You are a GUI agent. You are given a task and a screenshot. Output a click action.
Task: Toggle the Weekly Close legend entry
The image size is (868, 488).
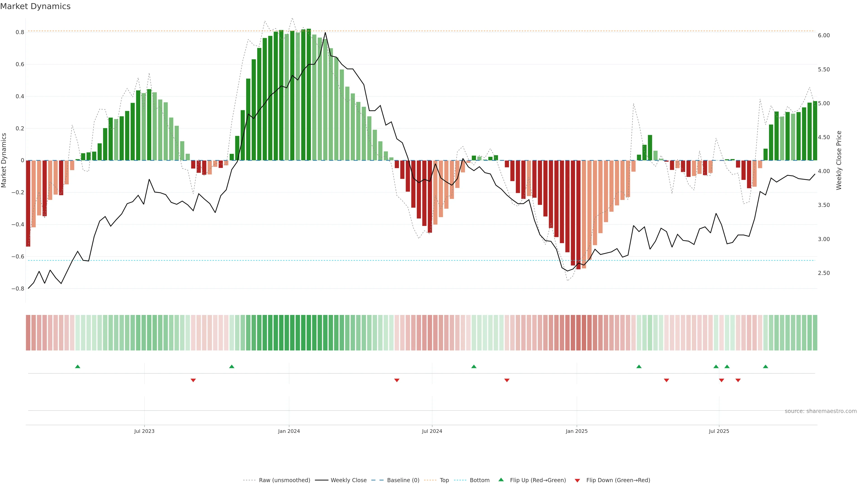coord(348,480)
